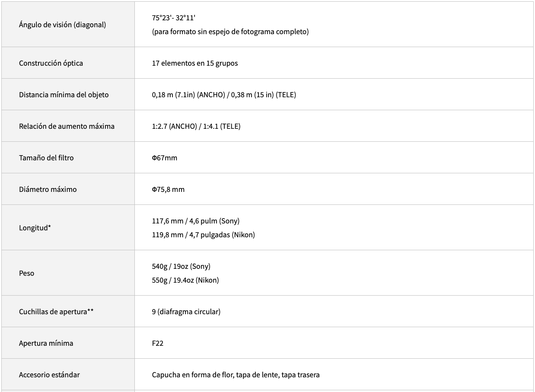Viewport: 535px width, 392px height.
Task: Click the "Tamaño del filtro" label
Action: point(46,158)
